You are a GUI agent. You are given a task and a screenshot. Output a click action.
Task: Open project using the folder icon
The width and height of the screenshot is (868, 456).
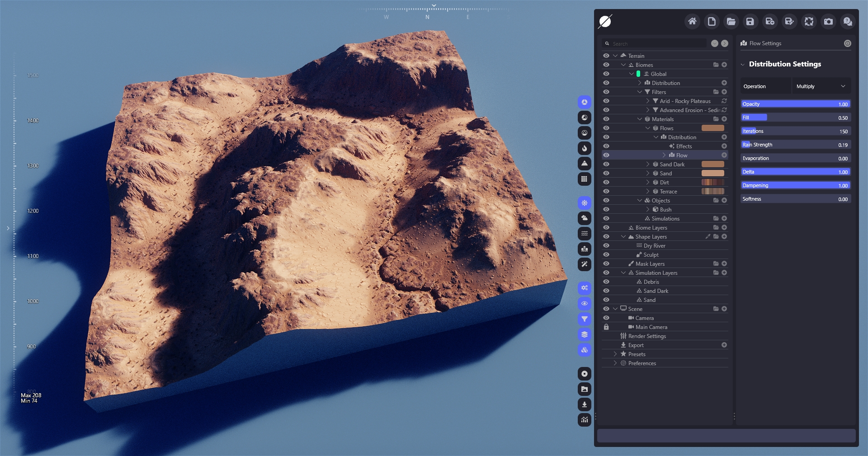point(731,22)
